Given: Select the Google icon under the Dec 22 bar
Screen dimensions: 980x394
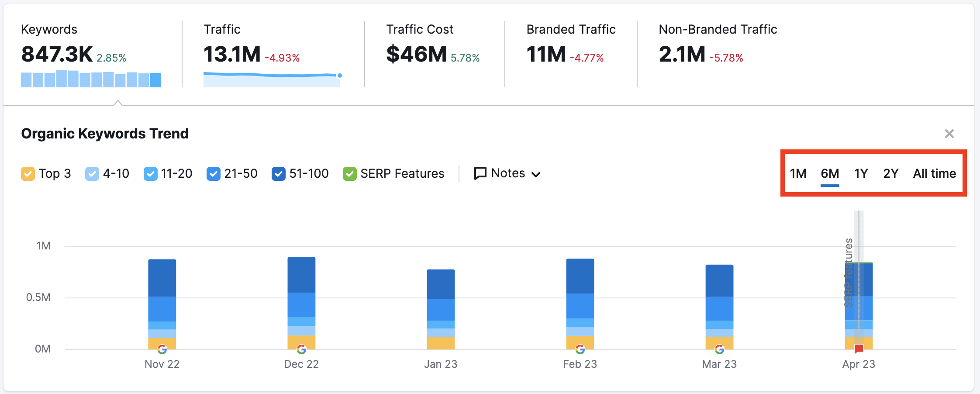Looking at the screenshot, I should [301, 349].
